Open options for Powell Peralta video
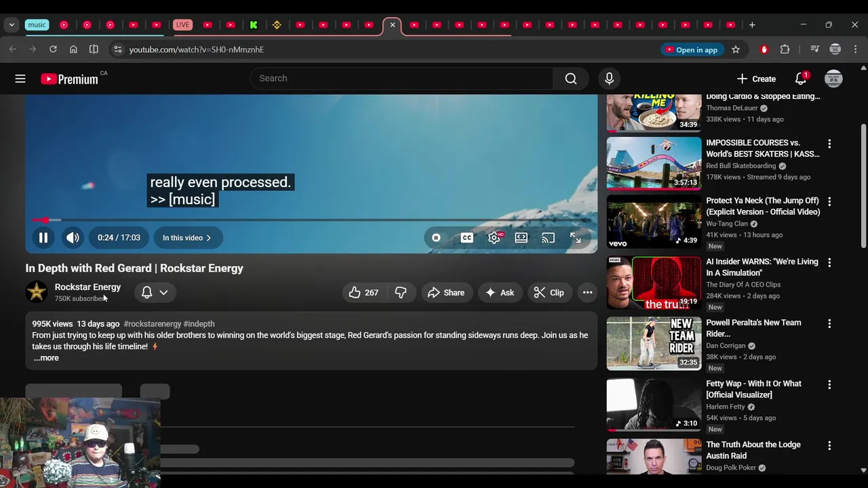This screenshot has height=488, width=868. (829, 323)
